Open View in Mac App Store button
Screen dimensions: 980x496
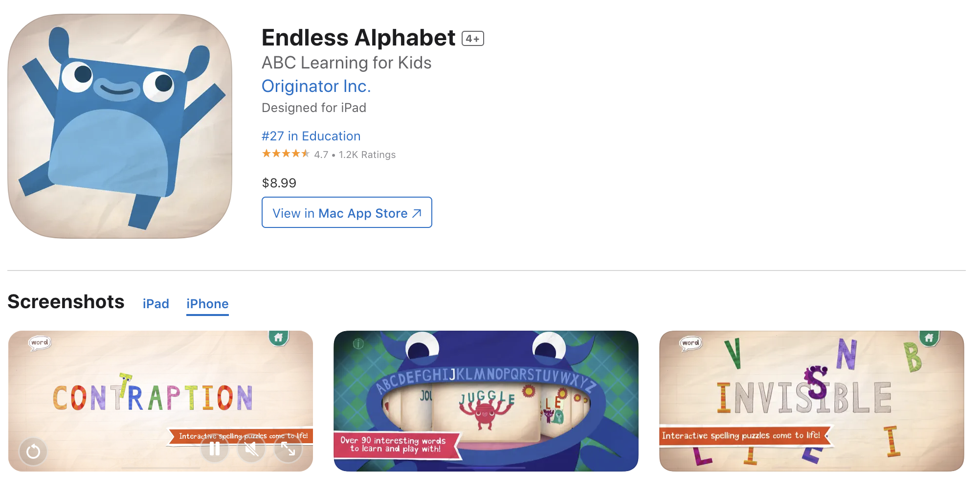tap(347, 213)
